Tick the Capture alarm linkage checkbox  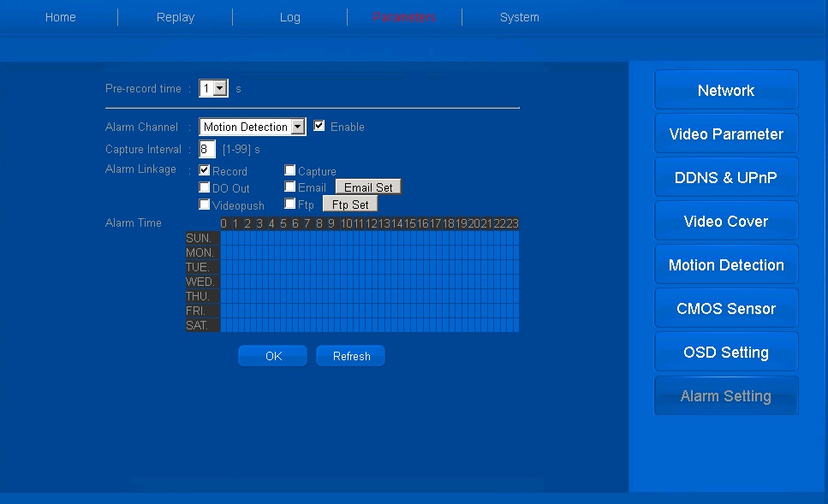(290, 171)
